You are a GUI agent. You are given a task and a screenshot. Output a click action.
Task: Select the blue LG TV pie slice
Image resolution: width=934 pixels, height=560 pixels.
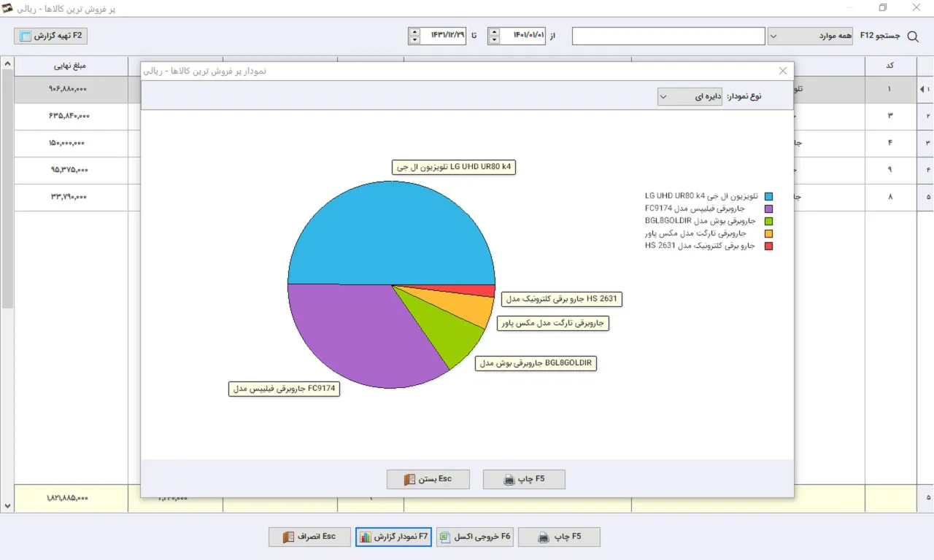(x=392, y=233)
